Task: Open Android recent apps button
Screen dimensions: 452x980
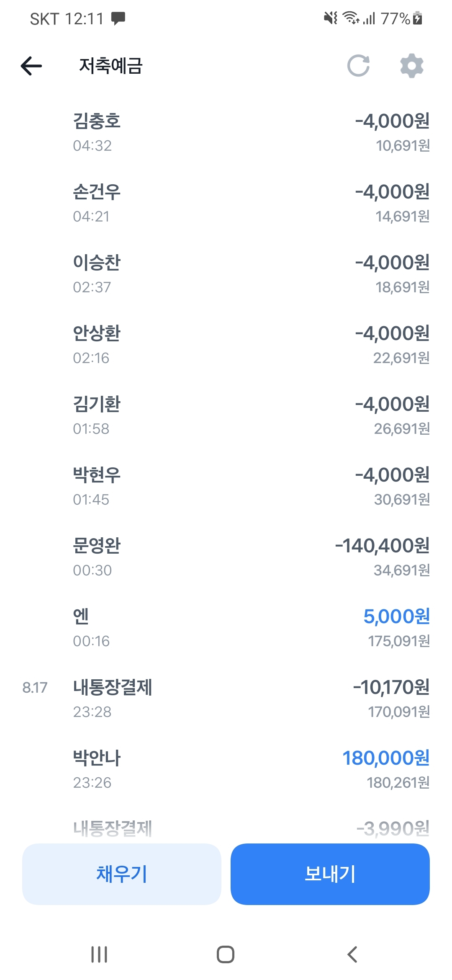Action: click(99, 954)
